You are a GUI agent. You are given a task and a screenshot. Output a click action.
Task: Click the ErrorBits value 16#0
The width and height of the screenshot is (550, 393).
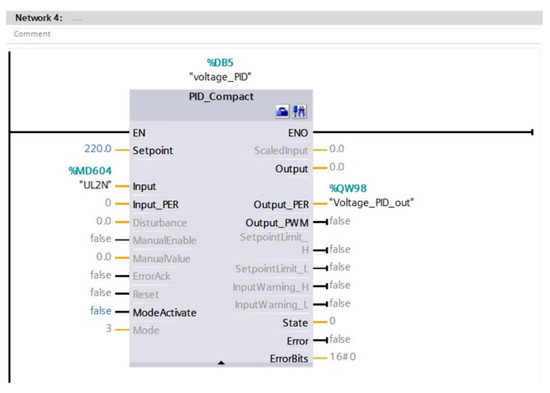pyautogui.click(x=343, y=357)
